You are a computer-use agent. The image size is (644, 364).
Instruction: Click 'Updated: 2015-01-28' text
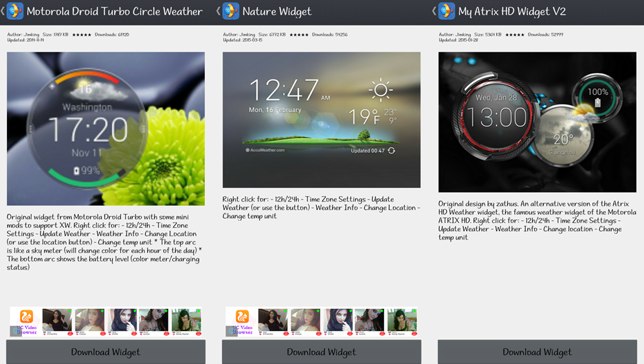coord(458,40)
